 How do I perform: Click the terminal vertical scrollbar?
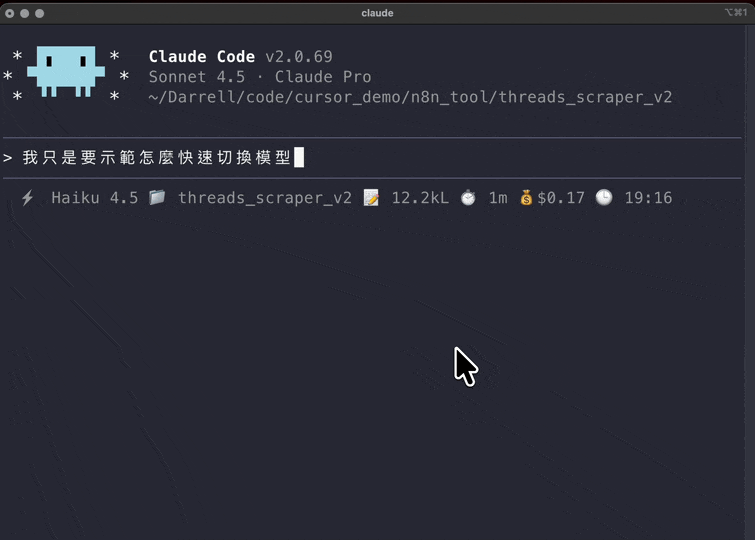click(x=750, y=282)
